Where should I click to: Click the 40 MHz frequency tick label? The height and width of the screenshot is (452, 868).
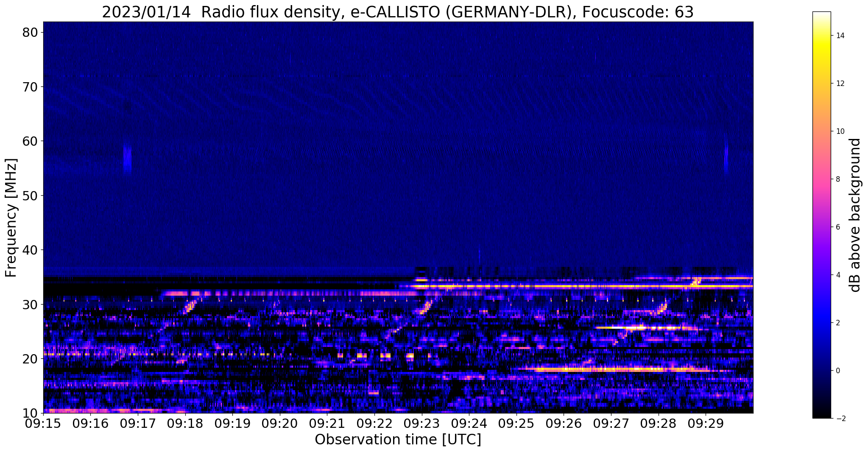(x=30, y=250)
